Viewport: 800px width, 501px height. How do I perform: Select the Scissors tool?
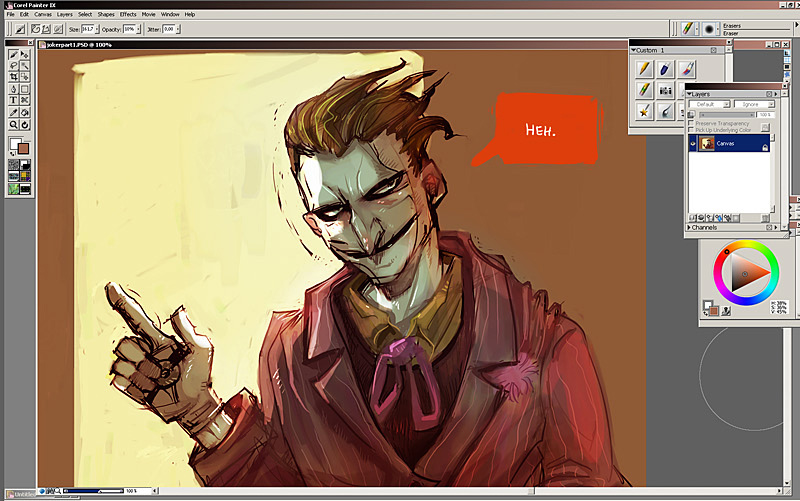24,100
